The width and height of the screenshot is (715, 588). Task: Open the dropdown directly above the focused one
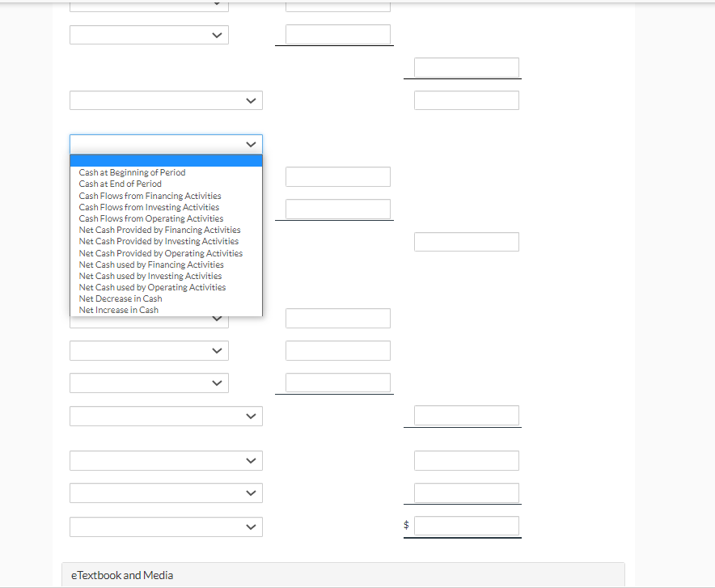(x=166, y=100)
